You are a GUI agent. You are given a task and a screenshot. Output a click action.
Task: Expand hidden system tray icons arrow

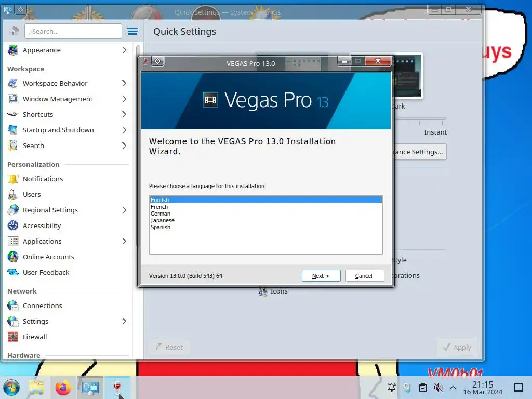(x=453, y=387)
